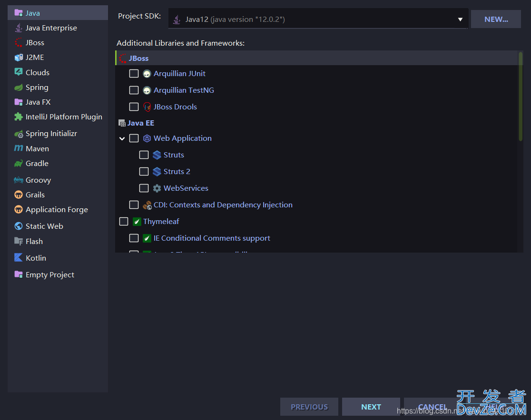Image resolution: width=531 pixels, height=420 pixels.
Task: Click the Static Web globe icon
Action: click(18, 226)
